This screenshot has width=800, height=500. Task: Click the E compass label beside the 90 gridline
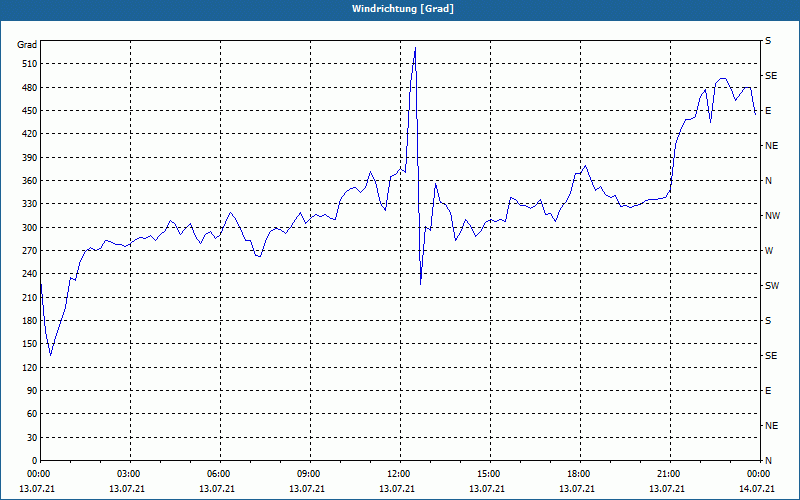coord(768,391)
